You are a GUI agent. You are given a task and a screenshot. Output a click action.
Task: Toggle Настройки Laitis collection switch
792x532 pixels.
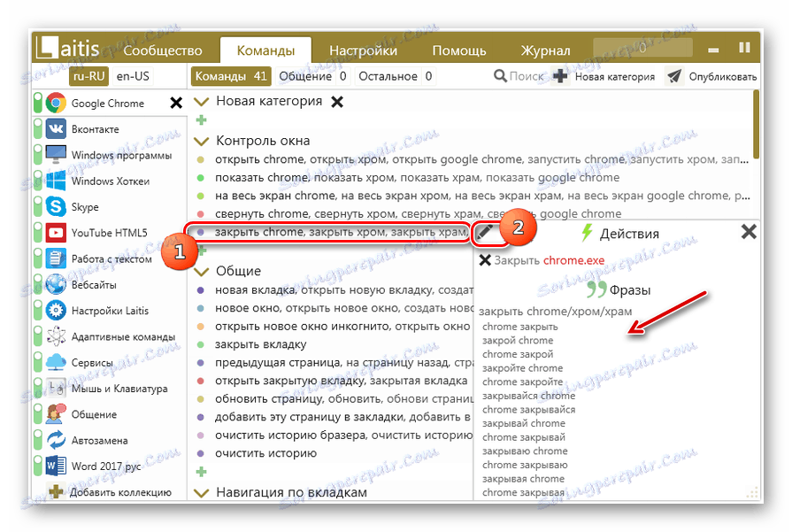(38, 310)
